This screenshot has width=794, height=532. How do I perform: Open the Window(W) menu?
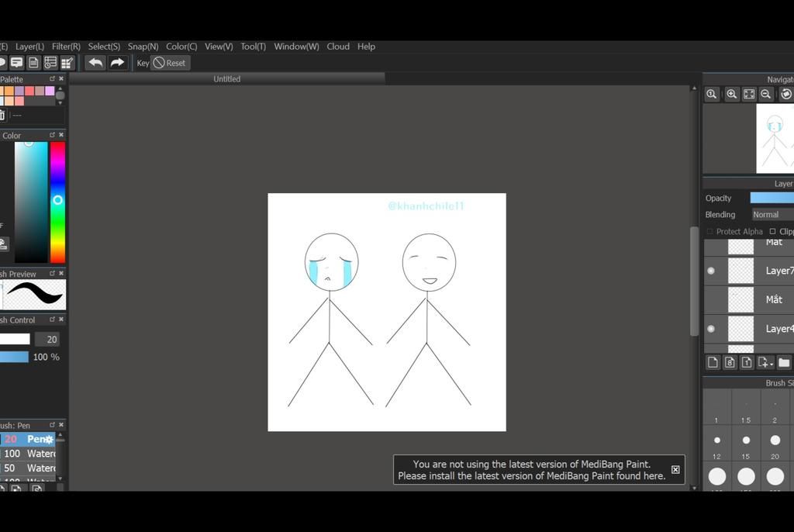point(296,46)
